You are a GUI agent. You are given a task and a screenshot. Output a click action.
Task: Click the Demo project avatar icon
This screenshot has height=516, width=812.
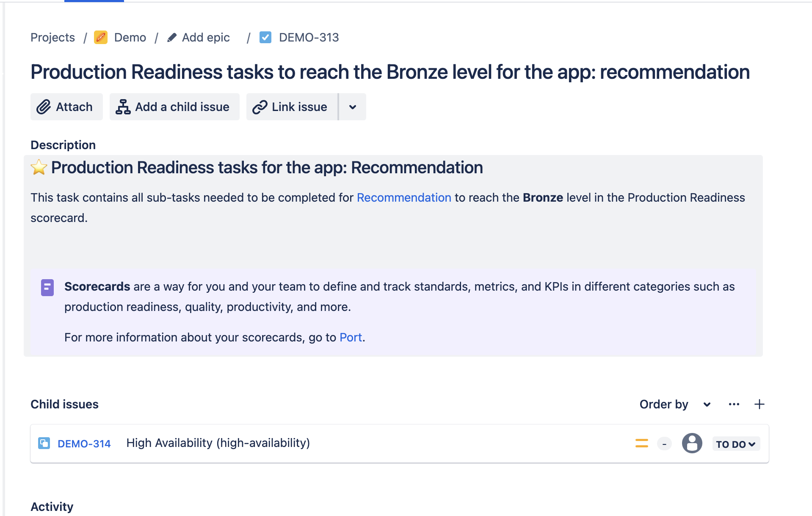coord(101,37)
